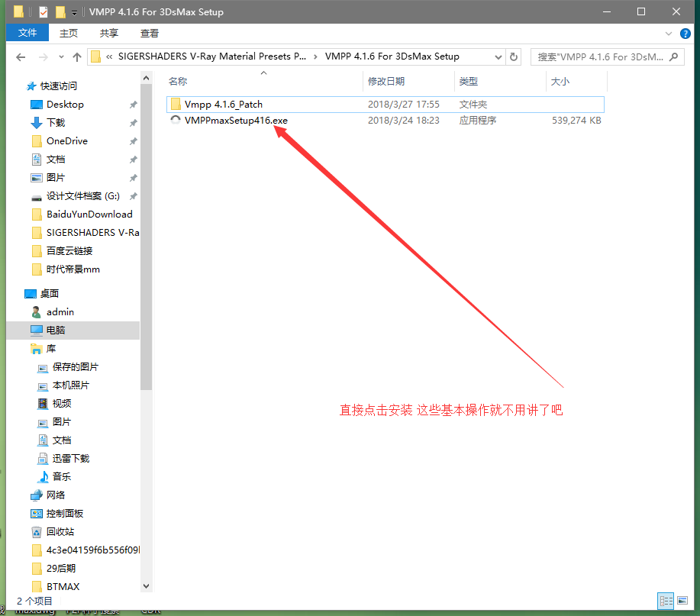700x616 pixels.
Task: Click navigation pane scrollbar down arrow
Action: tap(146, 586)
